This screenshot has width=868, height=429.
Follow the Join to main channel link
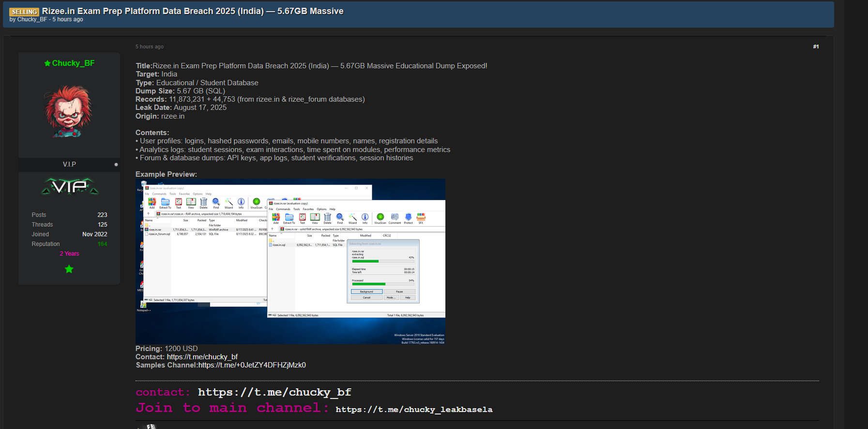tap(414, 410)
